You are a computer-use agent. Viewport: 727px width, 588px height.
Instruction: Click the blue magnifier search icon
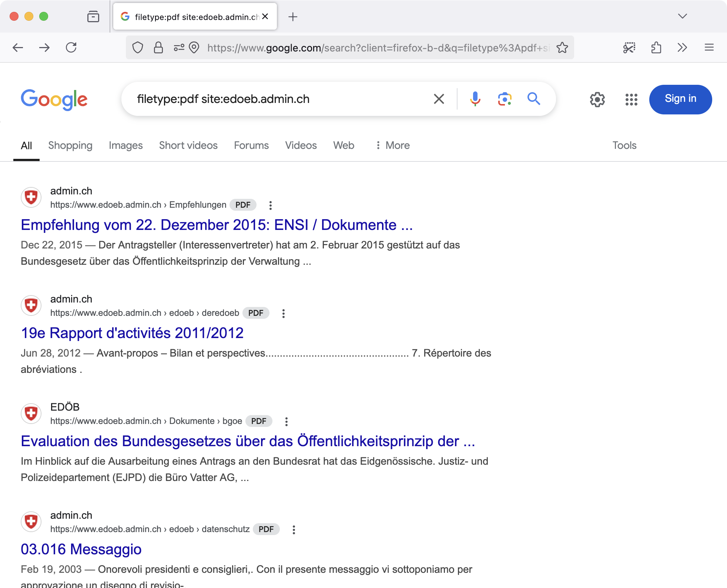click(533, 99)
